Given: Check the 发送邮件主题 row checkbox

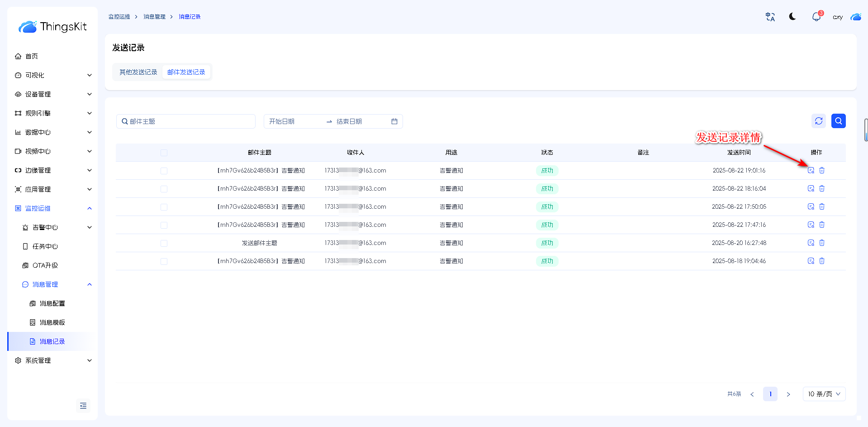Looking at the screenshot, I should (164, 243).
